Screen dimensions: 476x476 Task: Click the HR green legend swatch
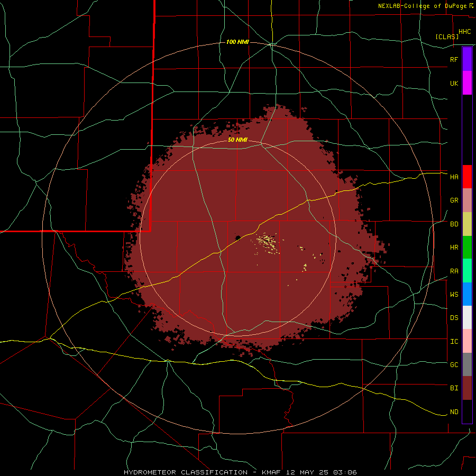(x=467, y=248)
